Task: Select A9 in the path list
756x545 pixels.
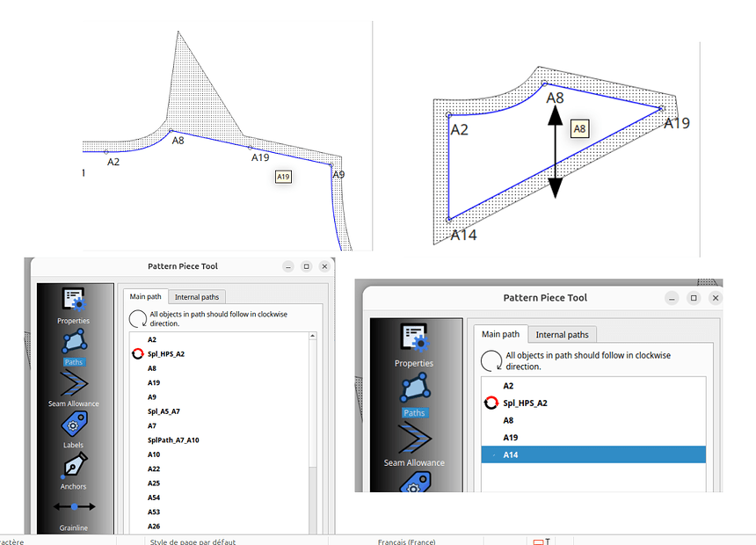Action: [x=152, y=397]
